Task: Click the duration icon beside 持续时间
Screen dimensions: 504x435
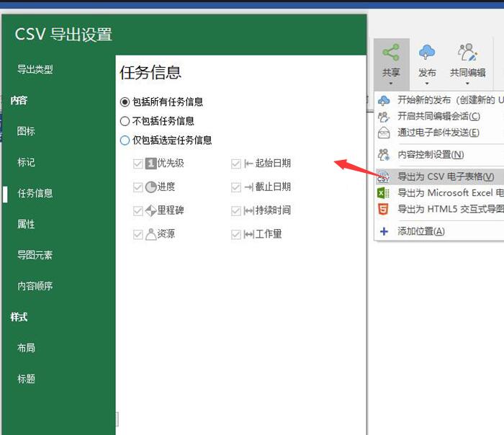Action: (x=249, y=211)
